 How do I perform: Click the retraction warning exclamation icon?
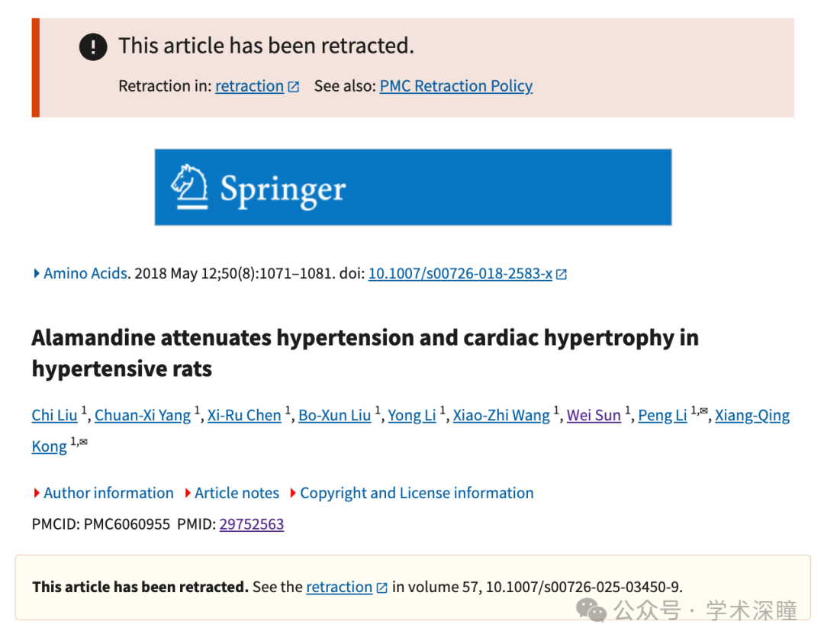[x=93, y=47]
